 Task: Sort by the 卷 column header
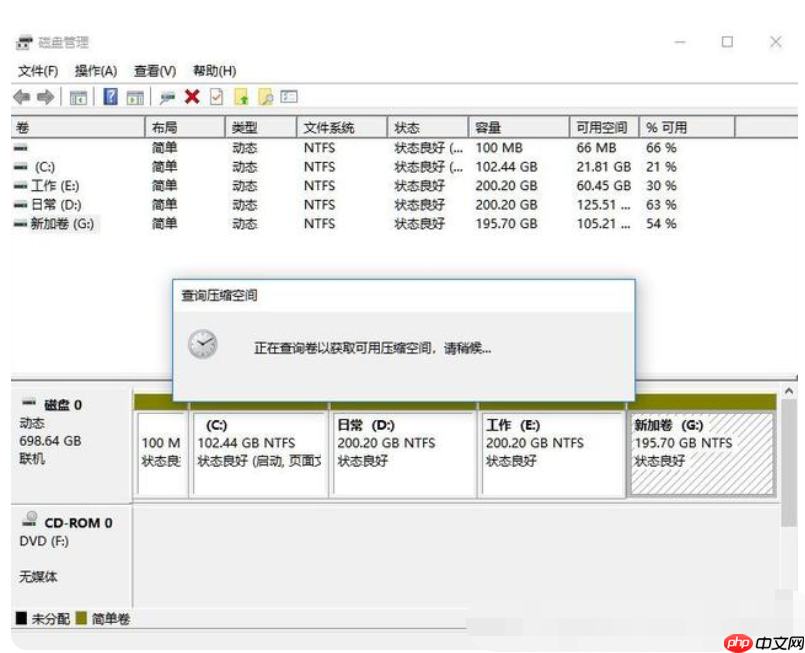coord(78,127)
